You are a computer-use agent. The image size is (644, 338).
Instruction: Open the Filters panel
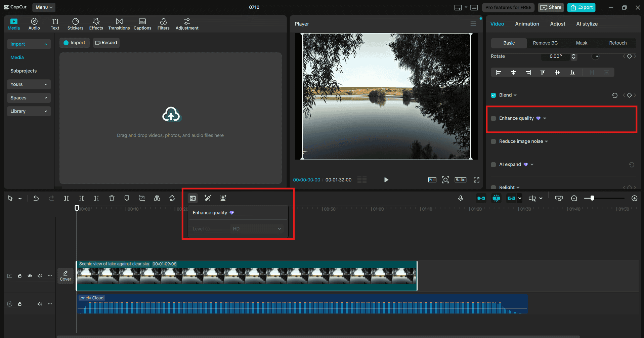163,24
